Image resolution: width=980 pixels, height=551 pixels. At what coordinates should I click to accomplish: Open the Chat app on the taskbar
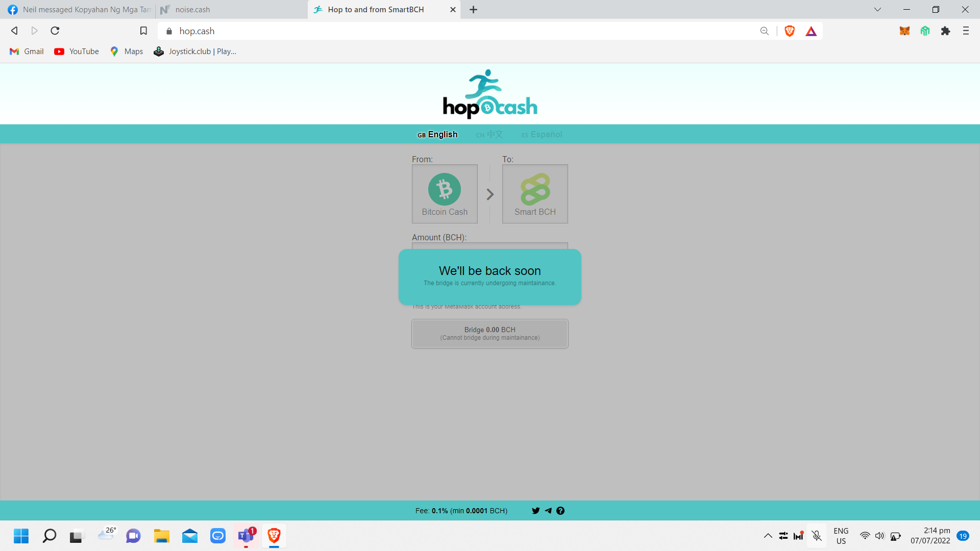coord(133,536)
